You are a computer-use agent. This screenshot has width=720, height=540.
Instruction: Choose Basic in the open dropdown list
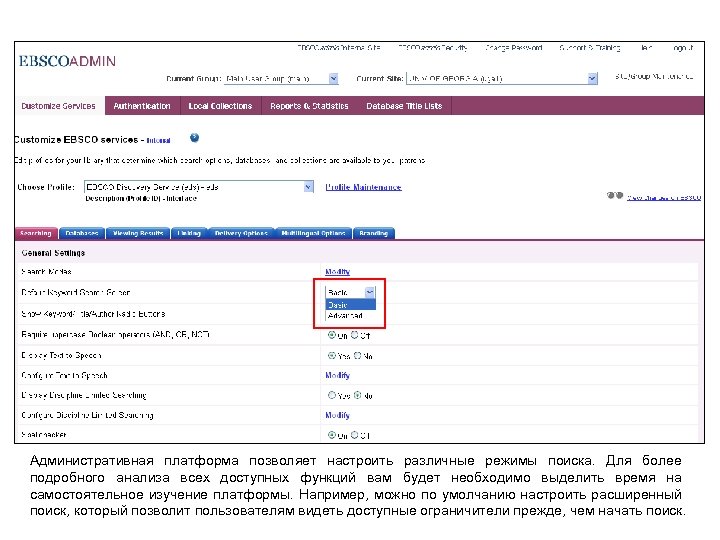[x=350, y=305]
